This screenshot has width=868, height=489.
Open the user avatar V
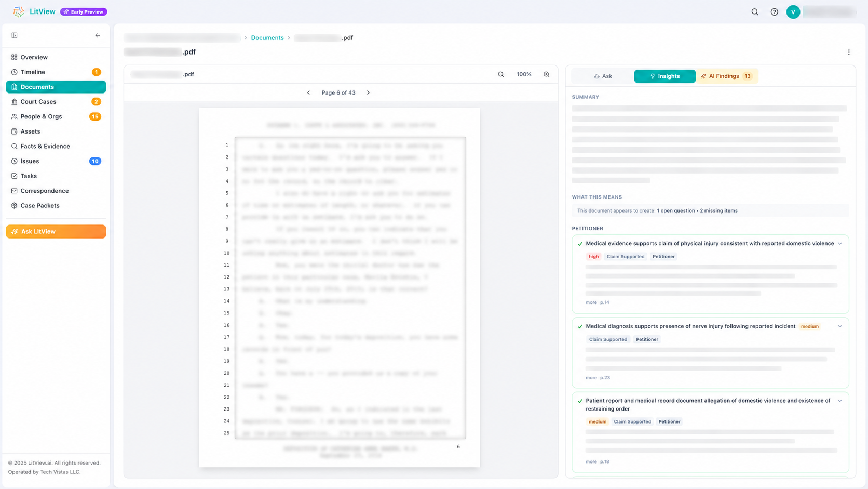(793, 12)
